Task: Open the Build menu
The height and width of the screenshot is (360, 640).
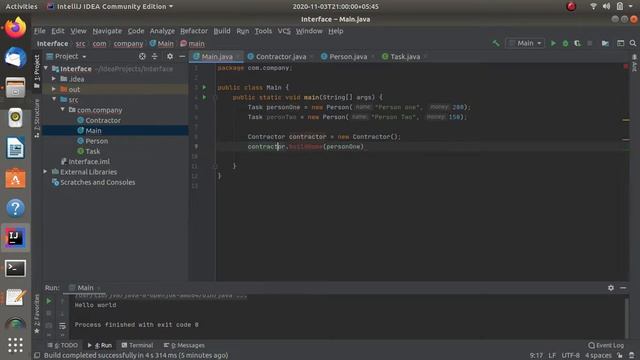Action: pos(222,31)
